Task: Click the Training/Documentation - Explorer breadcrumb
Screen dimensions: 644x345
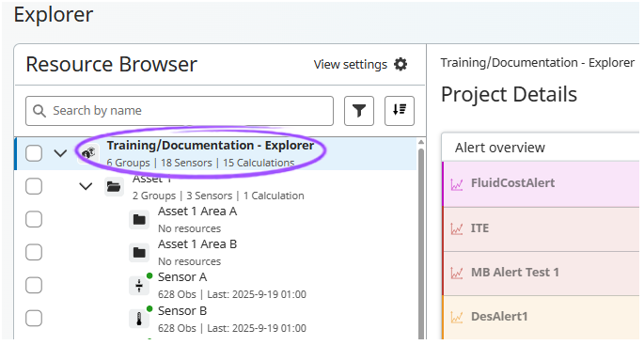Action: tap(538, 62)
